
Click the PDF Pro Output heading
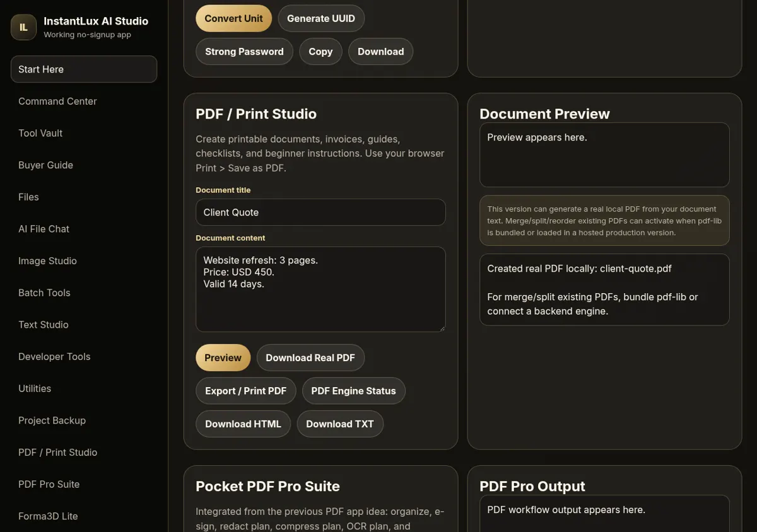pos(532,487)
